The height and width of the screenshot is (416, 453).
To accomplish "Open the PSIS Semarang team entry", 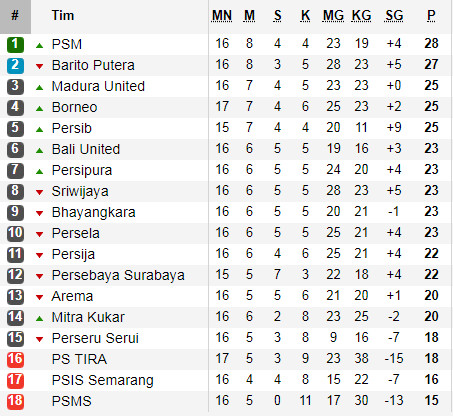I will (x=103, y=380).
